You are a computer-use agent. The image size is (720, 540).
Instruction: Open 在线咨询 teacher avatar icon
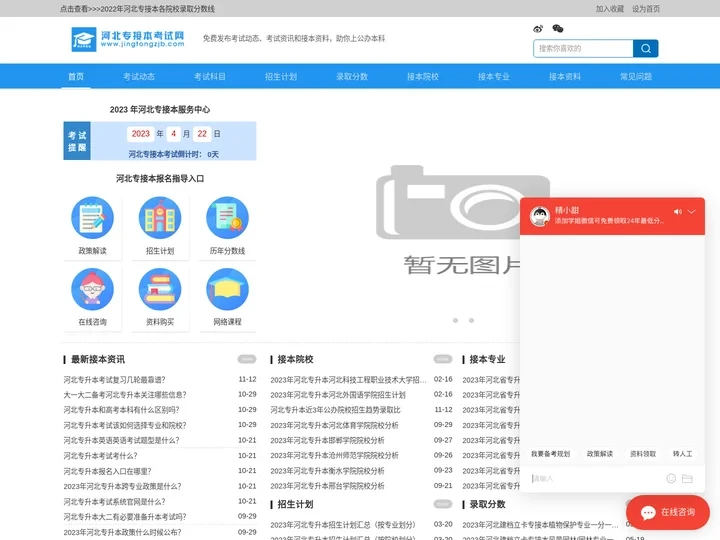pyautogui.click(x=92, y=289)
